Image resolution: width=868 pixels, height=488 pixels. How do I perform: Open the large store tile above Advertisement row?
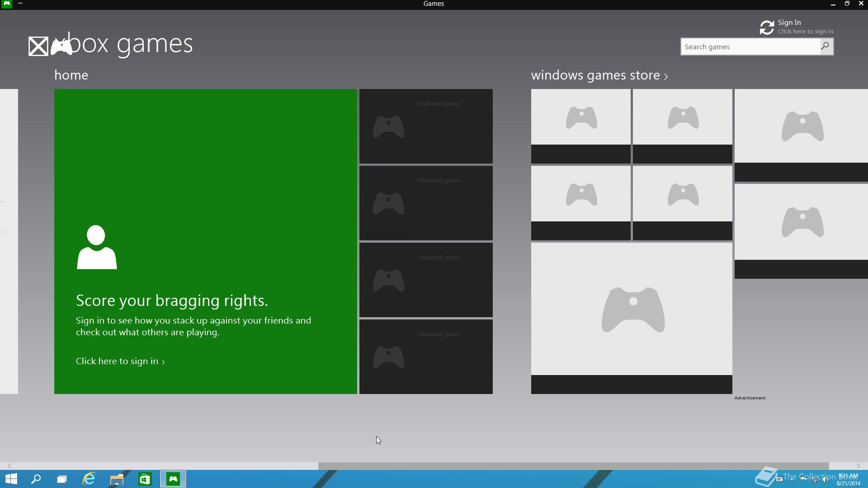pos(632,318)
